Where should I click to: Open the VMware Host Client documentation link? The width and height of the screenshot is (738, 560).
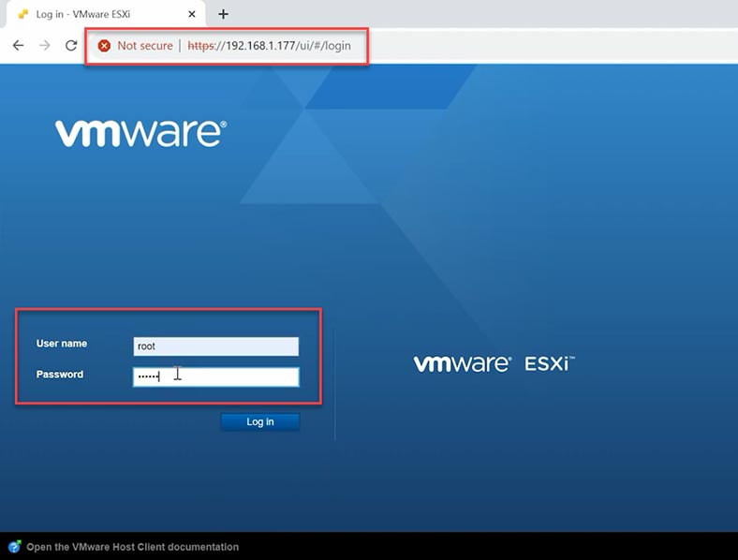133,547
